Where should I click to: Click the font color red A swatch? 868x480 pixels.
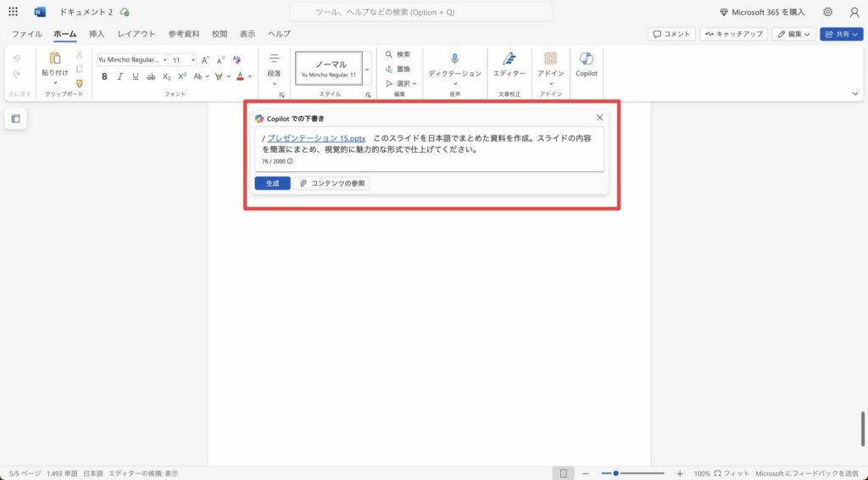[x=240, y=76]
